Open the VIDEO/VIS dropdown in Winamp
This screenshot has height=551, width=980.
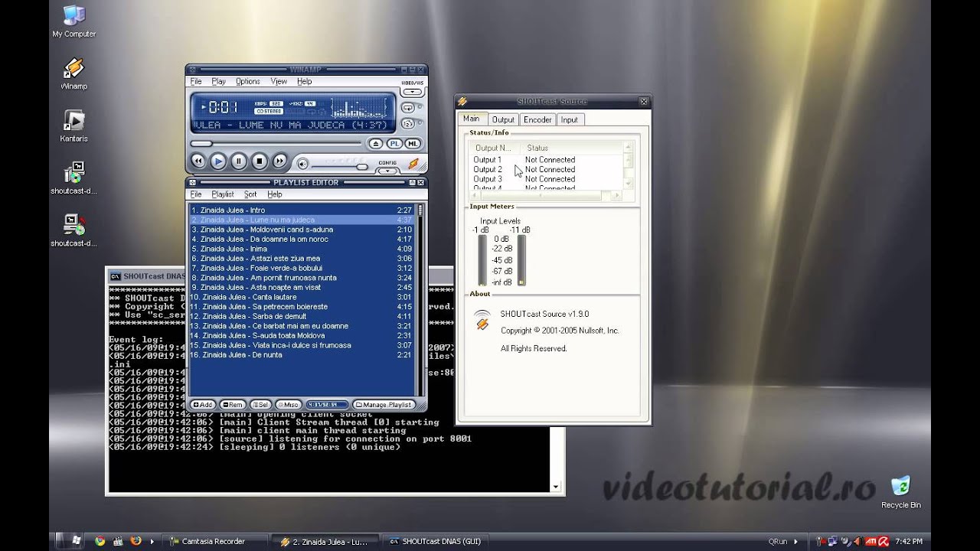412,92
